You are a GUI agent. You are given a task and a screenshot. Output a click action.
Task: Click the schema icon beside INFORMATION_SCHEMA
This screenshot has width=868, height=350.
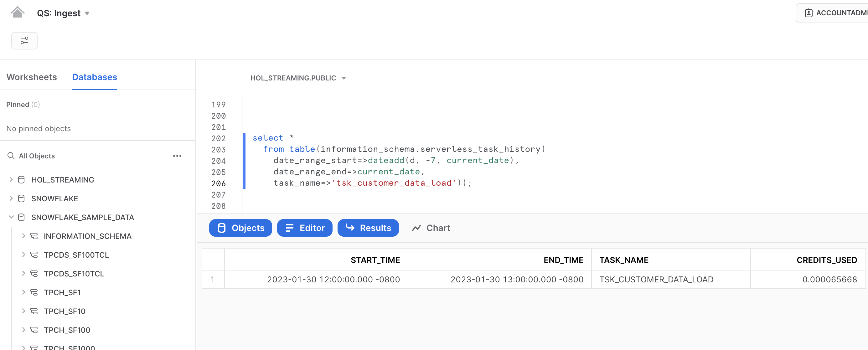click(x=34, y=236)
